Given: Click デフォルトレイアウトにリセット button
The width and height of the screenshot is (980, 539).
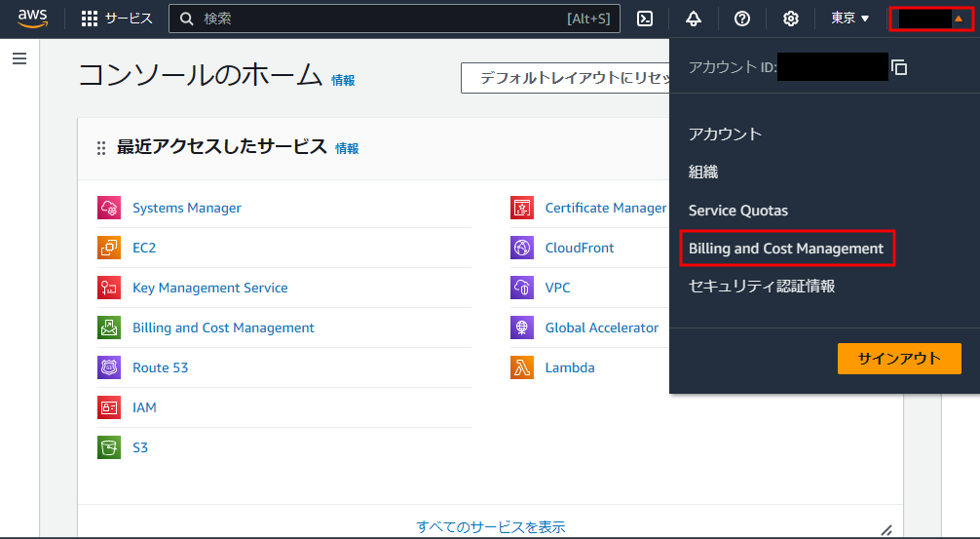Looking at the screenshot, I should [566, 78].
